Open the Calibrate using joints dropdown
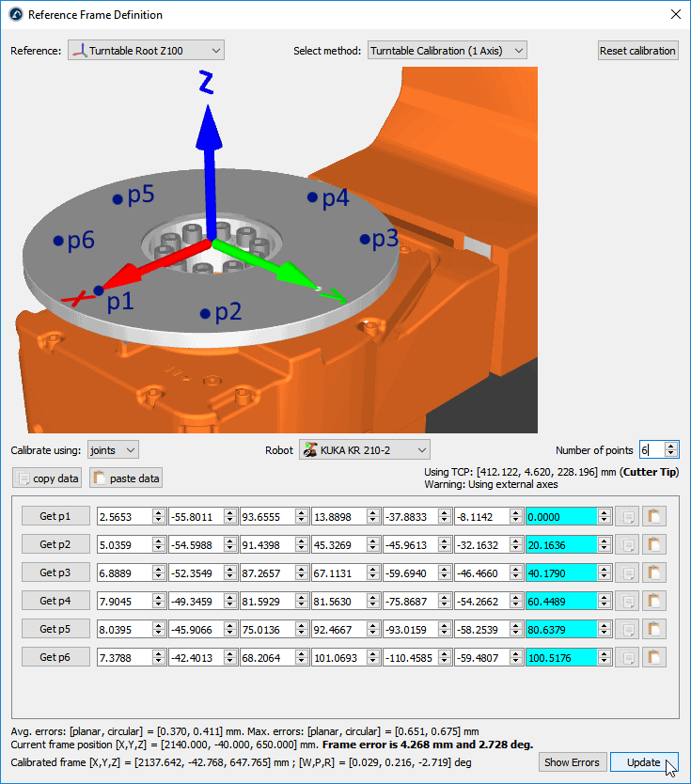The image size is (691, 784). point(113,450)
